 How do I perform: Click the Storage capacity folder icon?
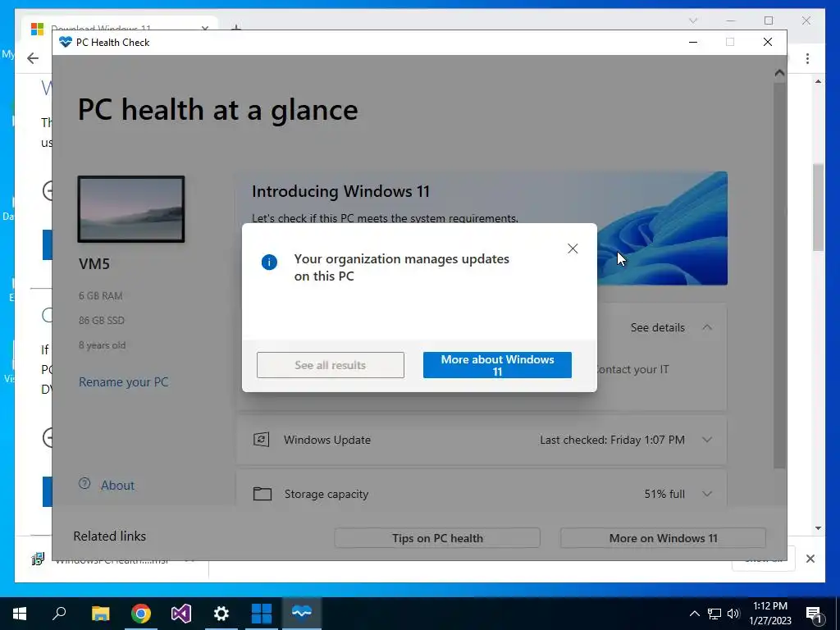coord(262,494)
